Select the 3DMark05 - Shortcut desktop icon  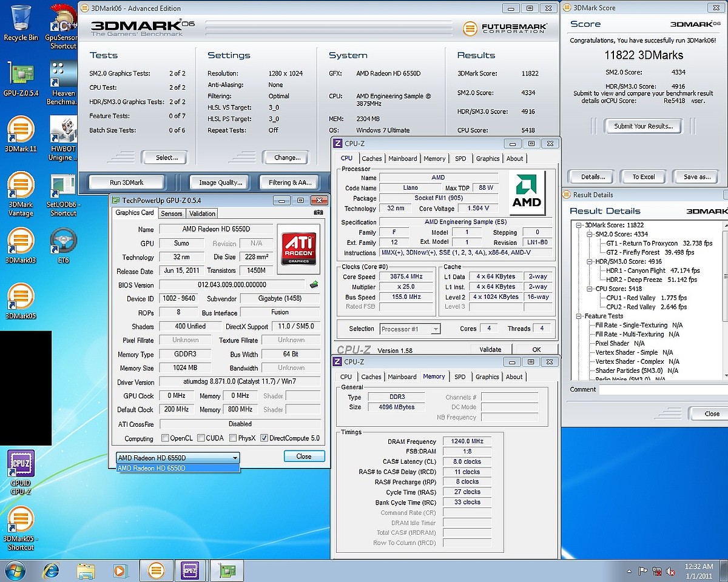click(20, 529)
